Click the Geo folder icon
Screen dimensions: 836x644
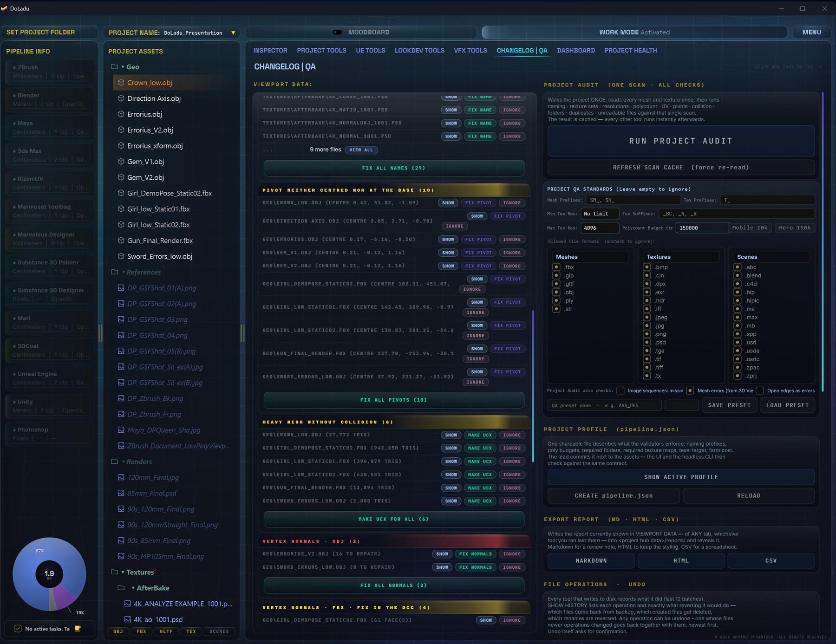tap(114, 67)
